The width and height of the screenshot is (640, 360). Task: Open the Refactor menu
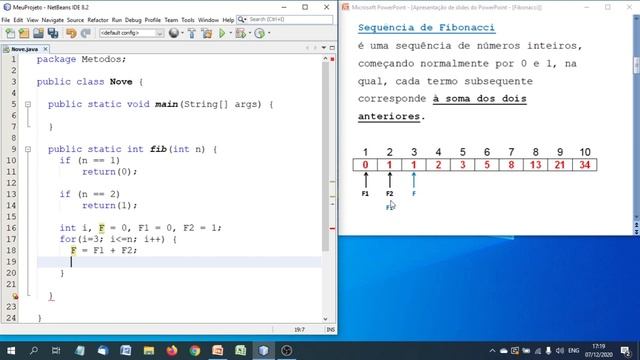[98, 20]
